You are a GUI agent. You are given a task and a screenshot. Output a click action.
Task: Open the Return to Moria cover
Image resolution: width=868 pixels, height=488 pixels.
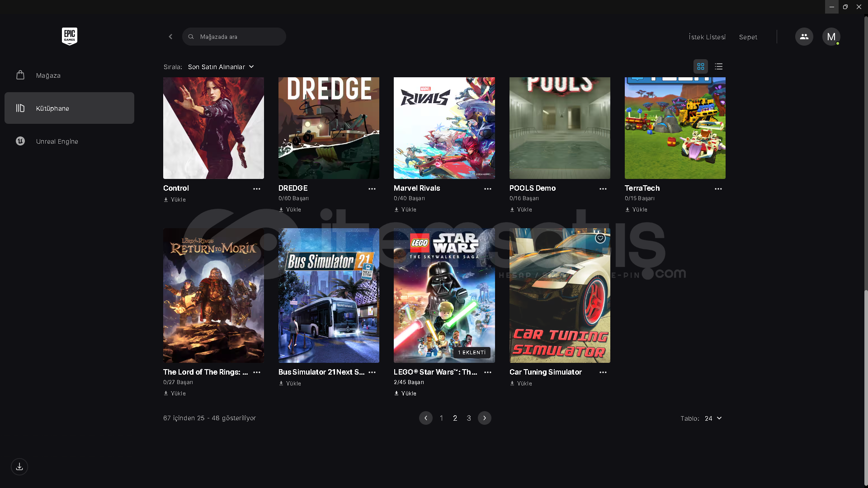coord(213,296)
